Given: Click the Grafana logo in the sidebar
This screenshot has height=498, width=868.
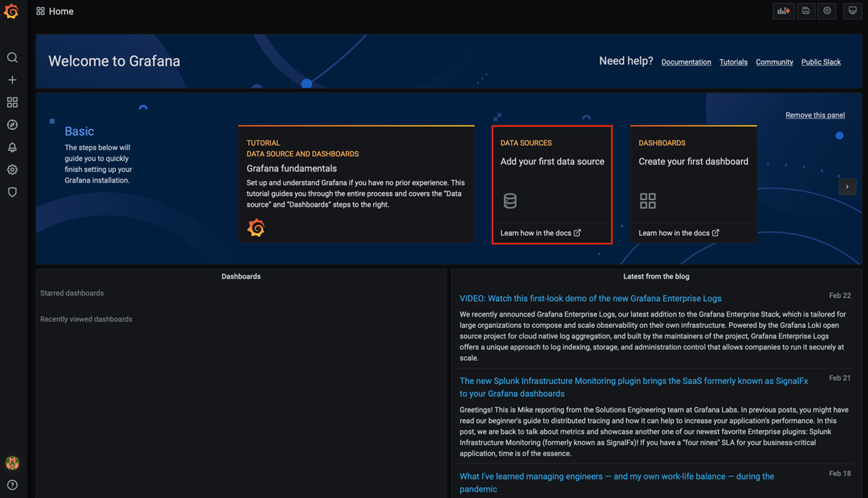Looking at the screenshot, I should 11,11.
